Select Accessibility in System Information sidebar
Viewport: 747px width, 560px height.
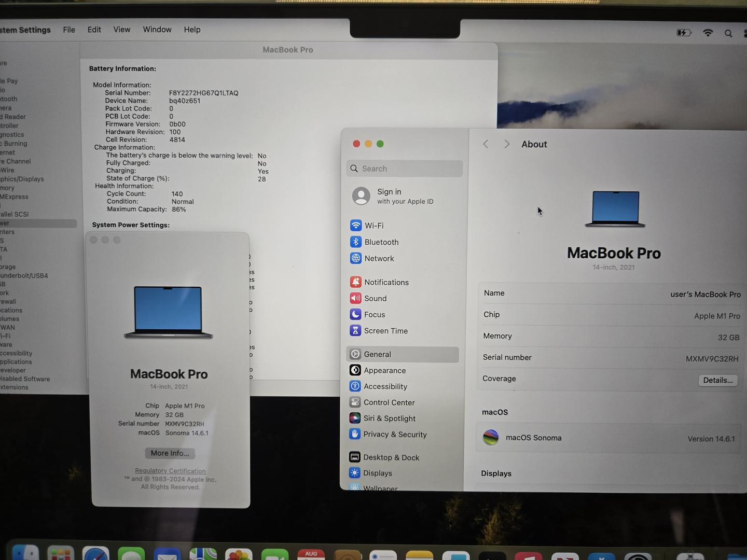click(x=16, y=353)
